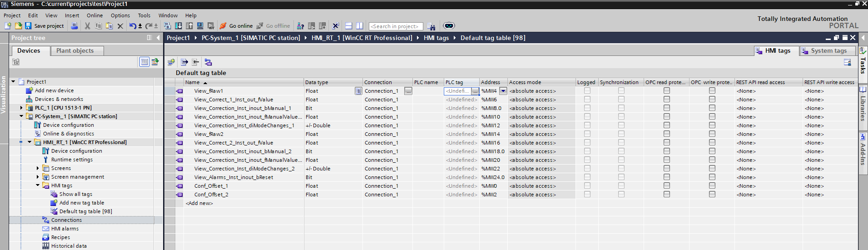This screenshot has height=250, width=868.
Task: Collapse the Project tree panel arrow
Action: click(158, 38)
